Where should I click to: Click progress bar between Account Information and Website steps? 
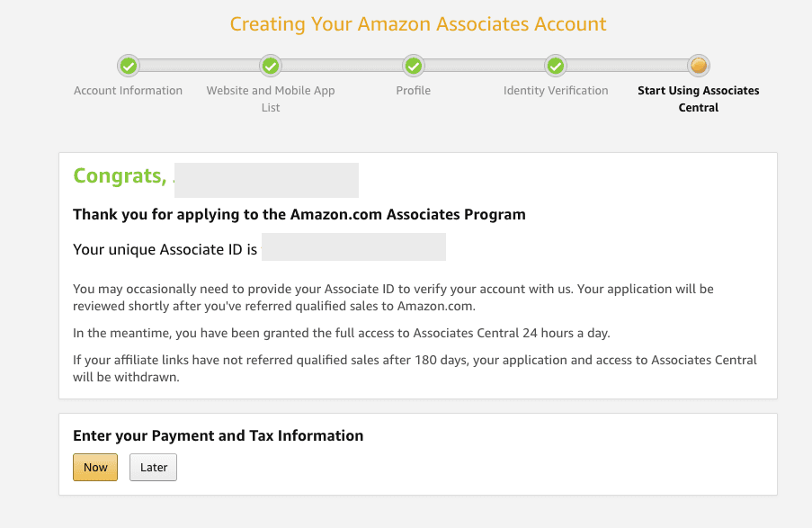(200, 66)
